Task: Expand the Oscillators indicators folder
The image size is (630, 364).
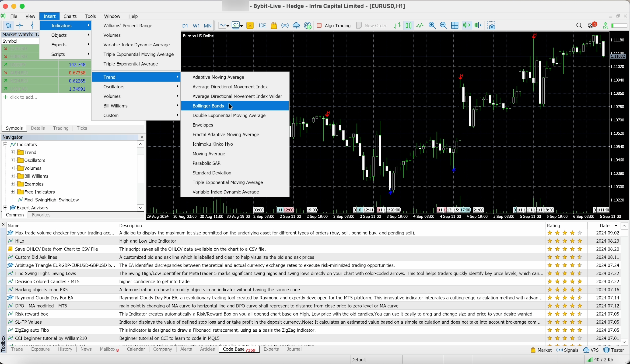Action: tap(13, 160)
